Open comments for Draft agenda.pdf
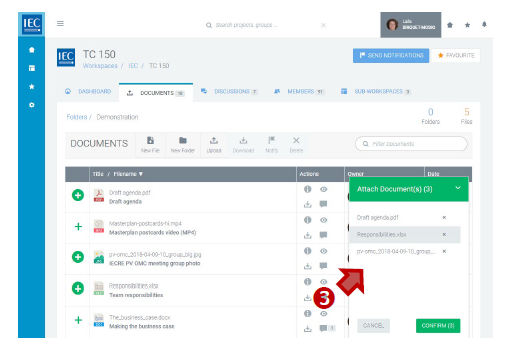The width and height of the screenshot is (506, 361). coord(323,204)
